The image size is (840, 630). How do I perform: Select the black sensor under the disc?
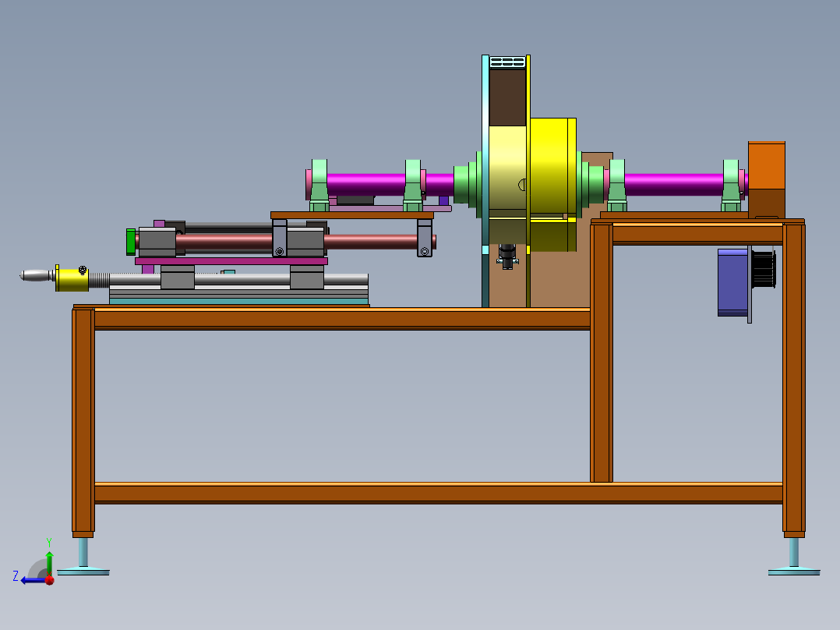pyautogui.click(x=507, y=257)
